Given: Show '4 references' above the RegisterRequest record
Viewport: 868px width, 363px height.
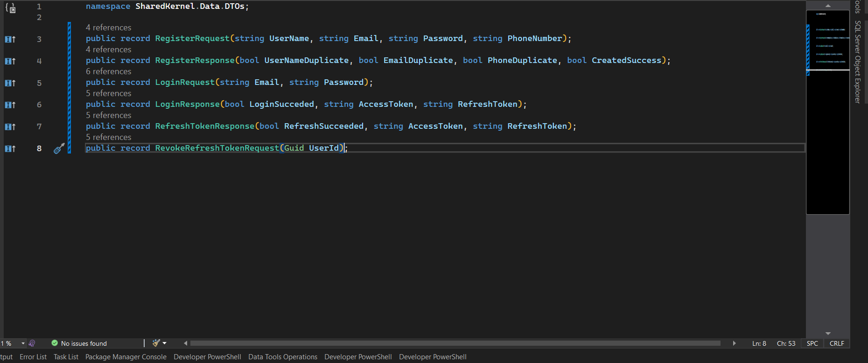Looking at the screenshot, I should point(109,28).
